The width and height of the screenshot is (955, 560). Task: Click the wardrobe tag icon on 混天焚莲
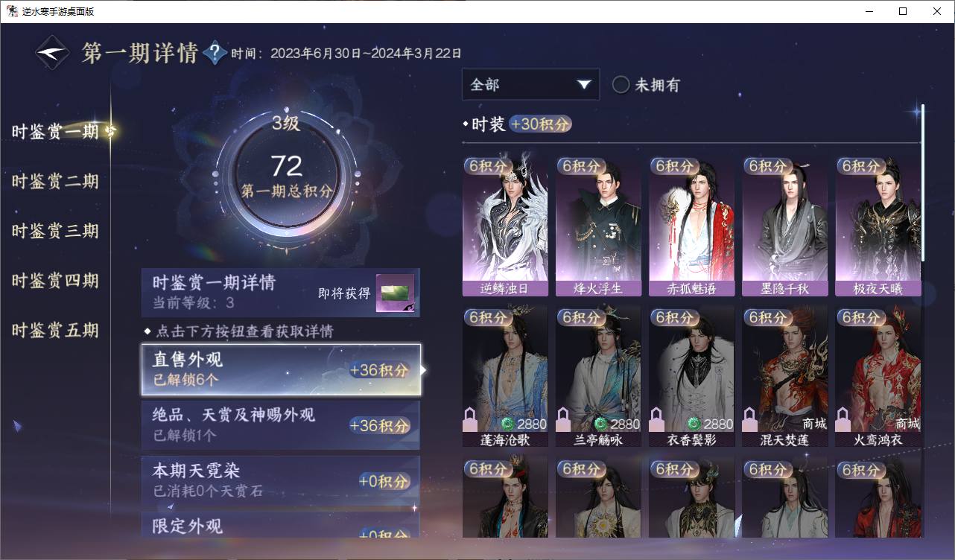pos(749,419)
